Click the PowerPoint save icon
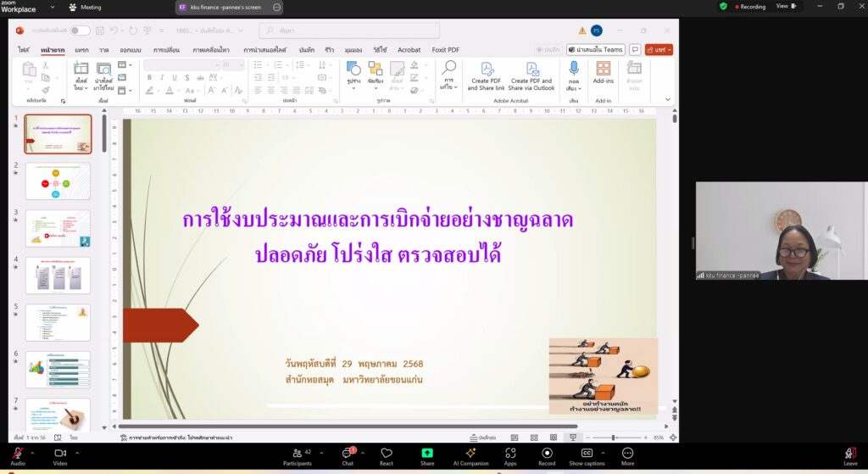The height and width of the screenshot is (474, 868). point(100,31)
